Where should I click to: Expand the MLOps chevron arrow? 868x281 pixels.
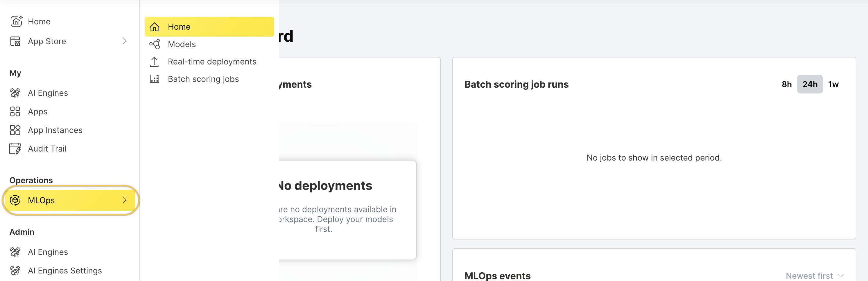[x=124, y=199]
